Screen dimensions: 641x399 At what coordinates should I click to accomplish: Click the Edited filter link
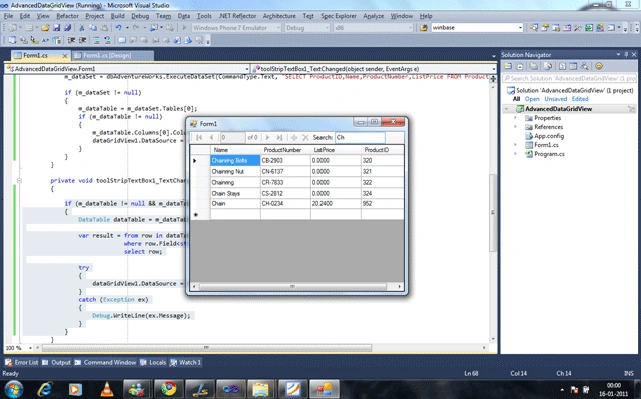tap(580, 99)
